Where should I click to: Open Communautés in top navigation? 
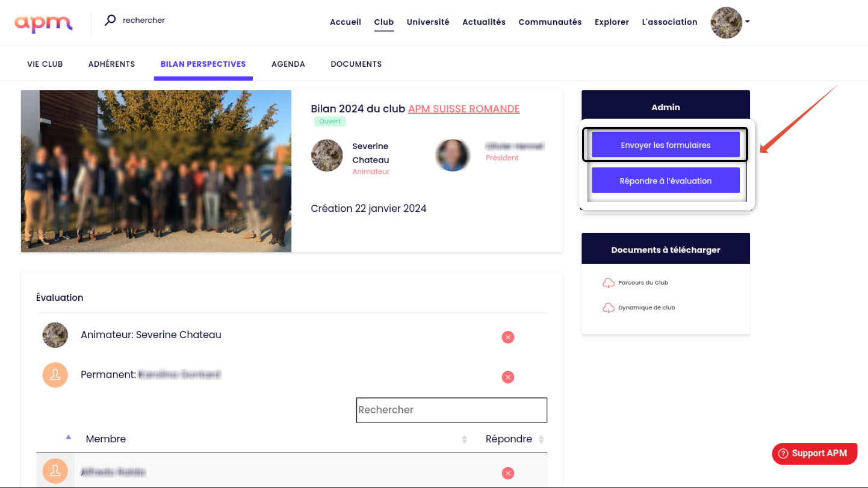point(550,22)
